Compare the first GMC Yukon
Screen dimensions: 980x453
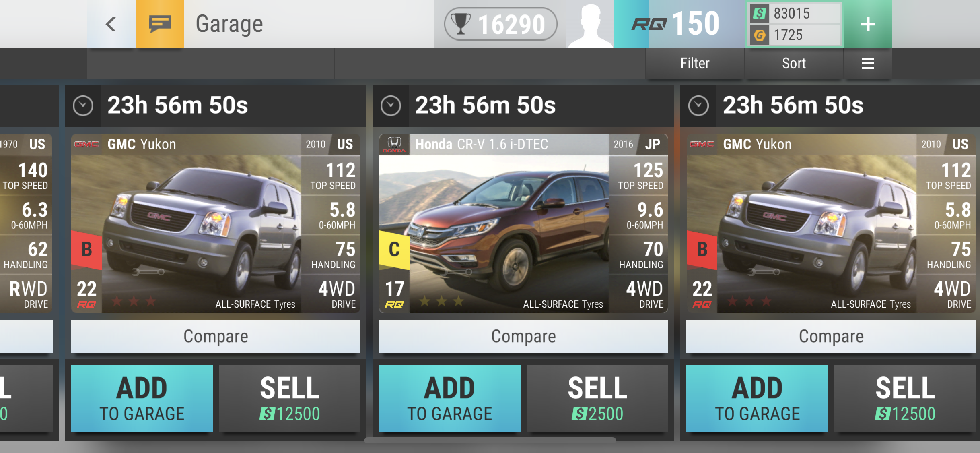tap(216, 336)
